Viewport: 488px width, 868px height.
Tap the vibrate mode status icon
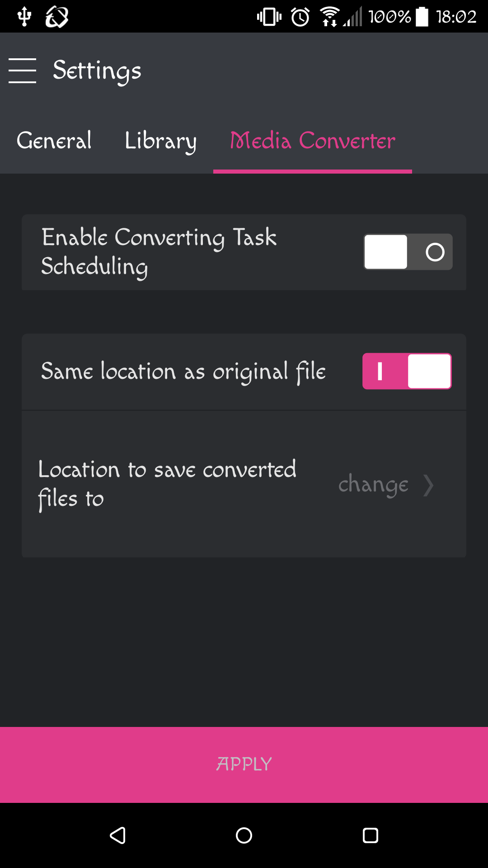pyautogui.click(x=269, y=17)
